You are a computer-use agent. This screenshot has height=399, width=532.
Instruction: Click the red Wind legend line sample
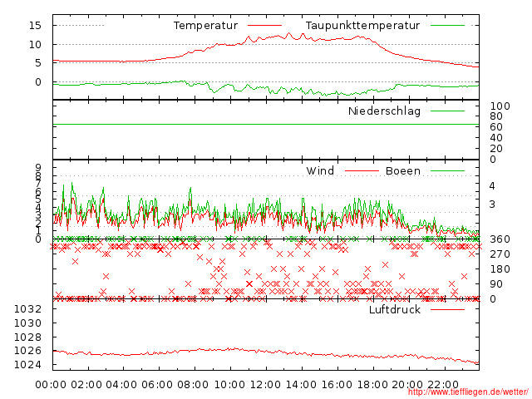pos(362,170)
